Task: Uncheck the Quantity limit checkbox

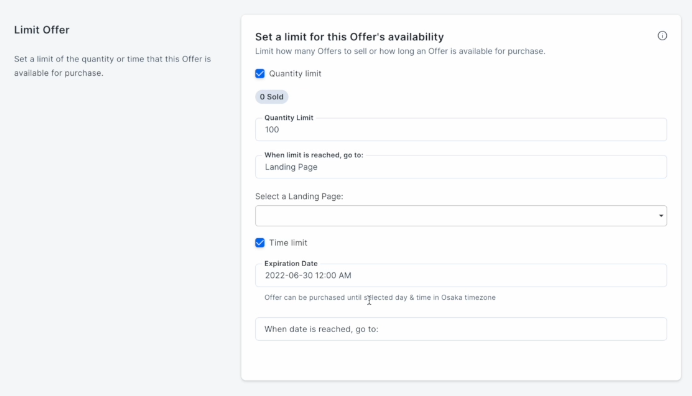Action: click(260, 74)
